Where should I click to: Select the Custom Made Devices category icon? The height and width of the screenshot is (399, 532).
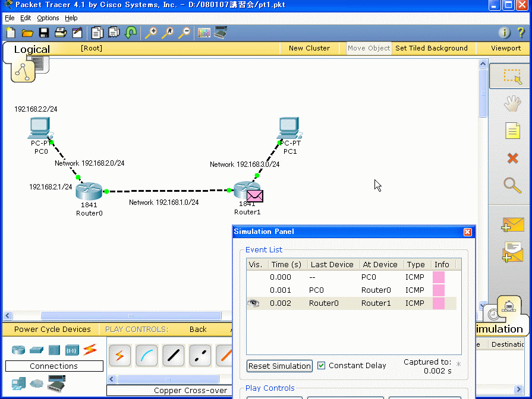tap(56, 384)
